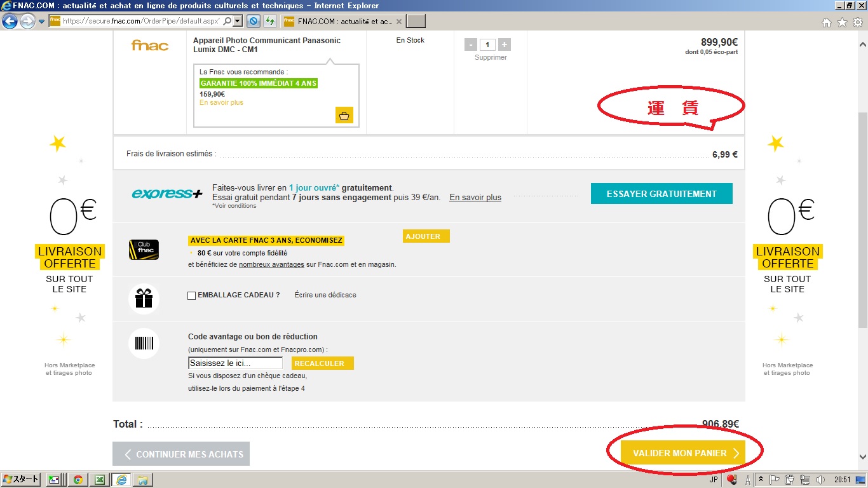
Task: Open the 'nombreux avantages' link
Action: [x=271, y=264]
